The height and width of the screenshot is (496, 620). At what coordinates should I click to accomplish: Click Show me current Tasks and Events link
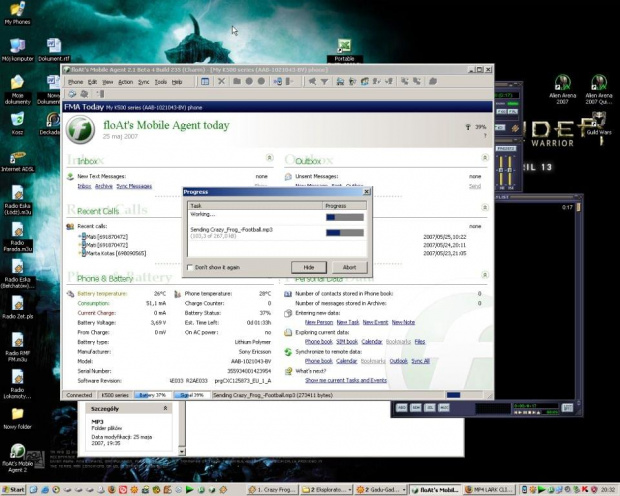346,381
